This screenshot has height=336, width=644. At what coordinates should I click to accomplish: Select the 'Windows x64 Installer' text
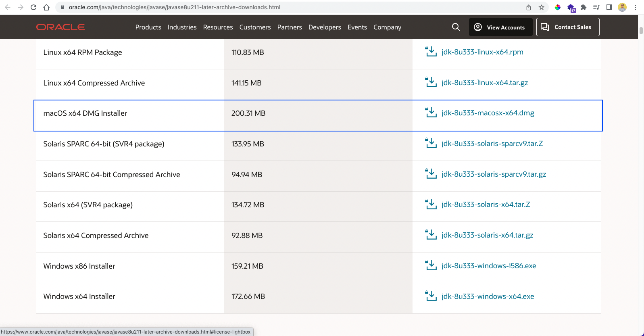point(79,296)
